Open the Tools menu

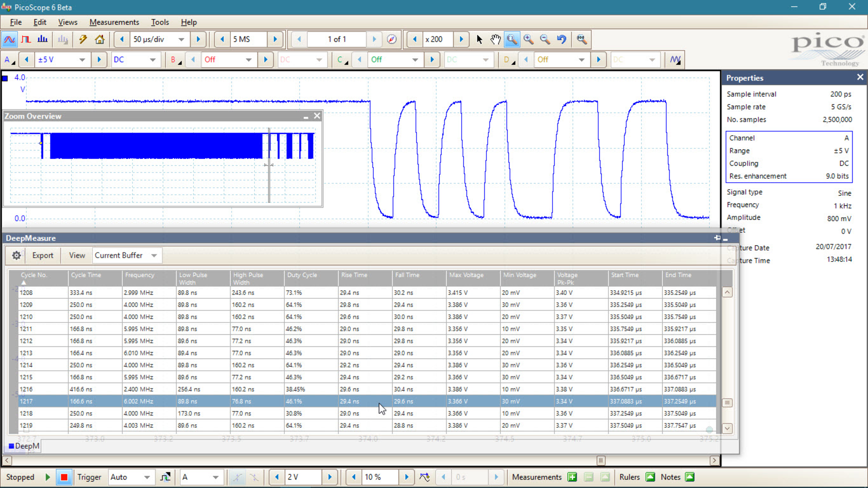coord(160,22)
